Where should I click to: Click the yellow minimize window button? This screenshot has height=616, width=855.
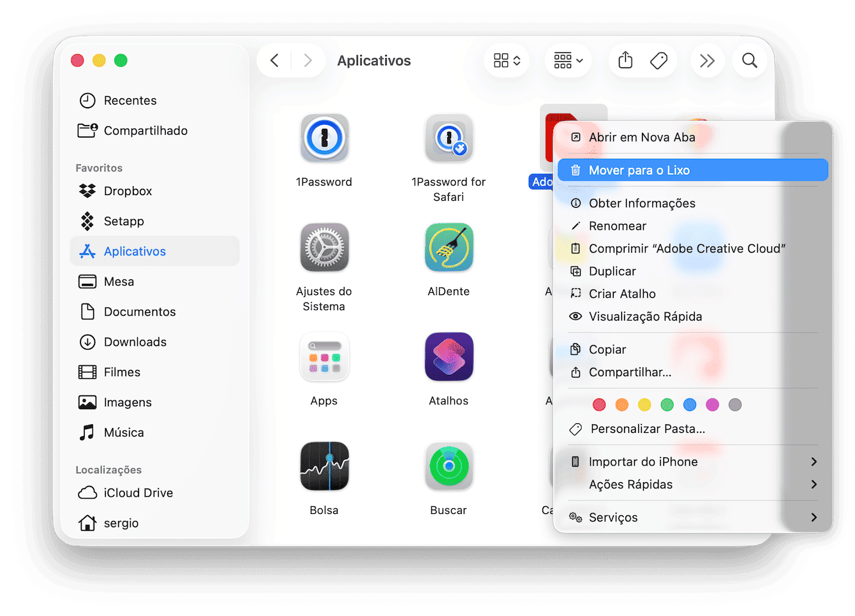99,61
